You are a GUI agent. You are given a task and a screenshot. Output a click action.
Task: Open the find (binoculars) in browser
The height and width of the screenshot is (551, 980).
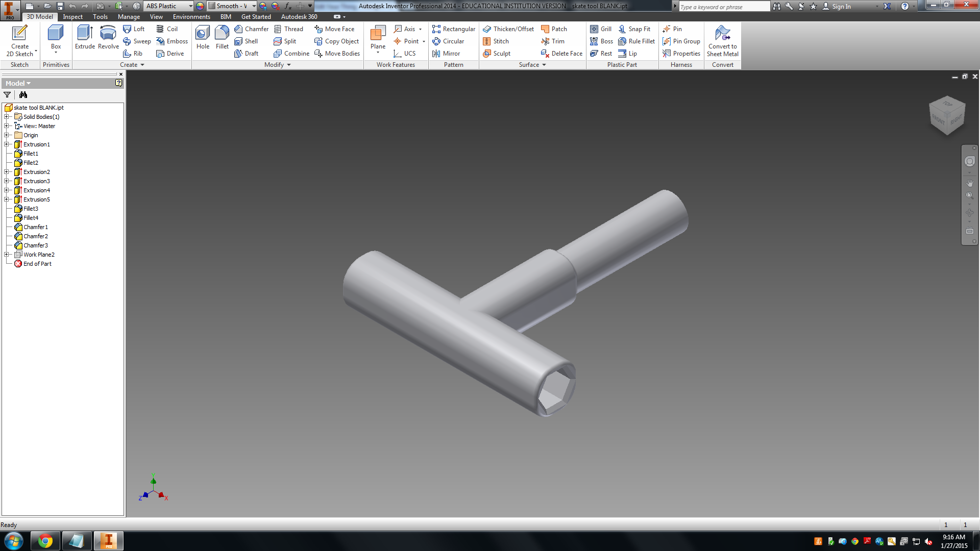click(23, 95)
